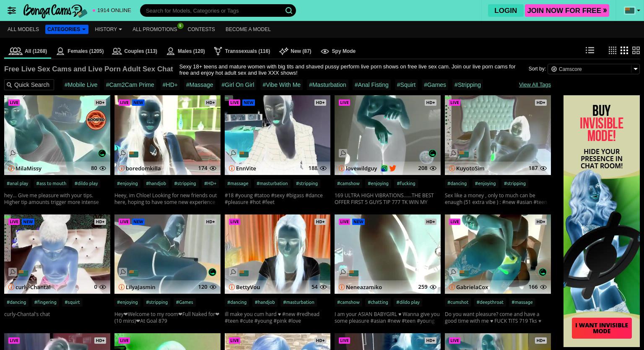Click the Buy Invisible Mode banner image
Viewport: 644px width, 350px height.
click(602, 221)
